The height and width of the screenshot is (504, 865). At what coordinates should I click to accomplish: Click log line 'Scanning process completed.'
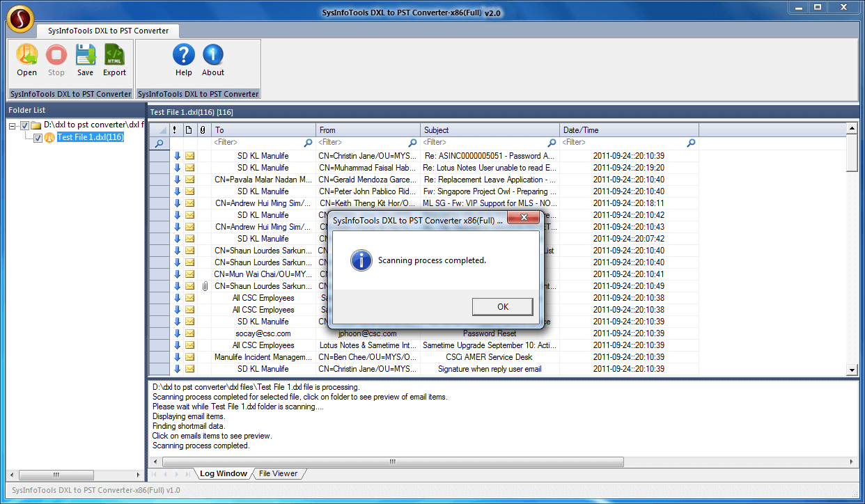click(x=201, y=446)
